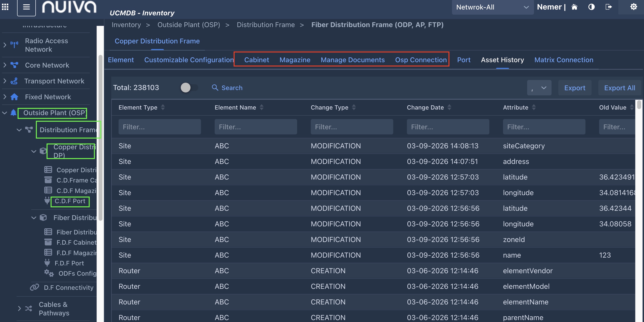Screen dimensions: 644x322
Task: Switch to the Matrix Connection tab
Action: [563, 60]
